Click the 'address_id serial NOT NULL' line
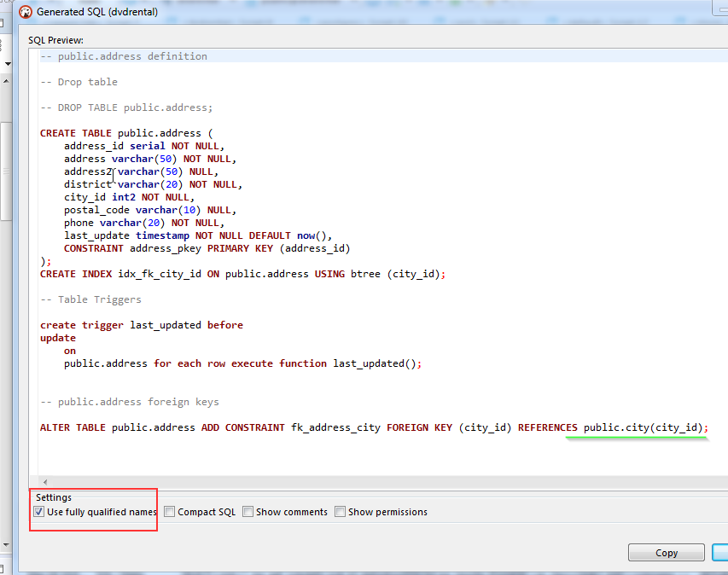 pos(144,146)
